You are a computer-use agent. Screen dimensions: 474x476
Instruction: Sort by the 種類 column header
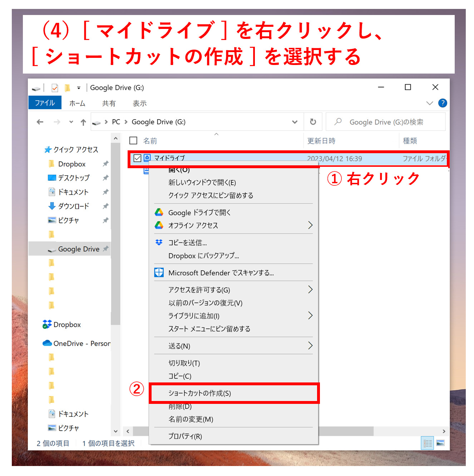(410, 141)
